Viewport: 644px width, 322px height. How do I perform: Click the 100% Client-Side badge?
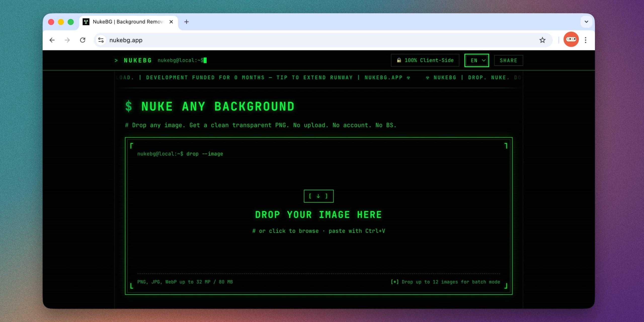click(x=425, y=60)
